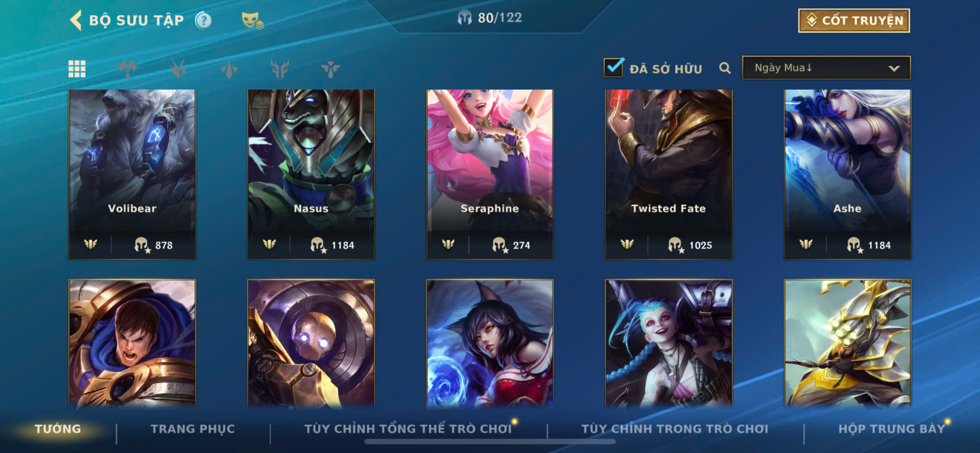Screen dimensions: 980x453
Task: Select the all champions grid filter
Action: [77, 69]
